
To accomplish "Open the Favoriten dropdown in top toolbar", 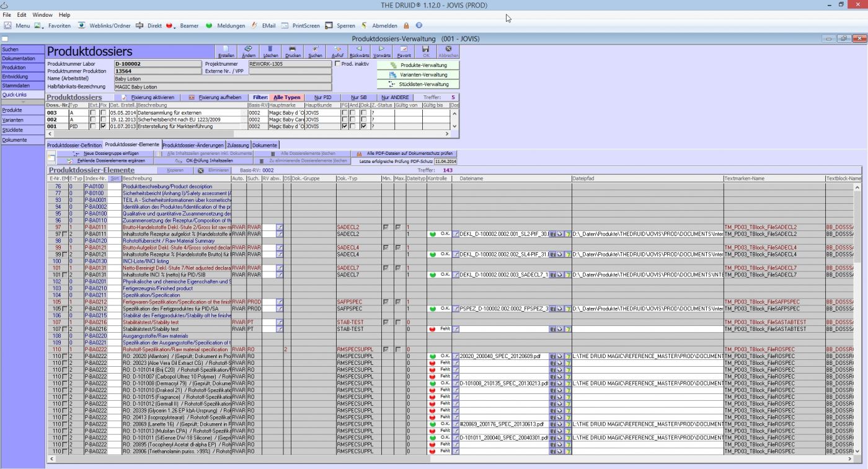I will [x=55, y=25].
